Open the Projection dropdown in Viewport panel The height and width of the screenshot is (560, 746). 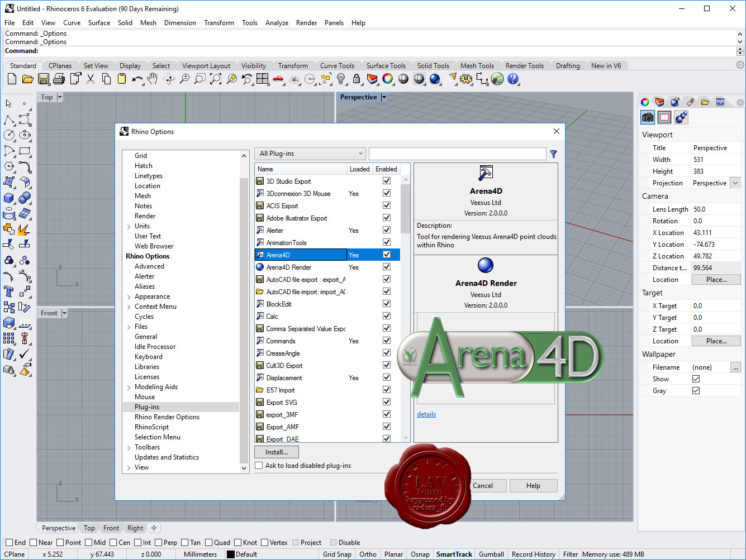(735, 183)
